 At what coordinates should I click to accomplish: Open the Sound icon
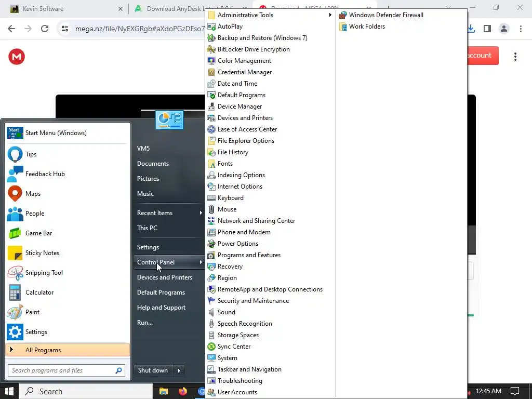click(211, 312)
